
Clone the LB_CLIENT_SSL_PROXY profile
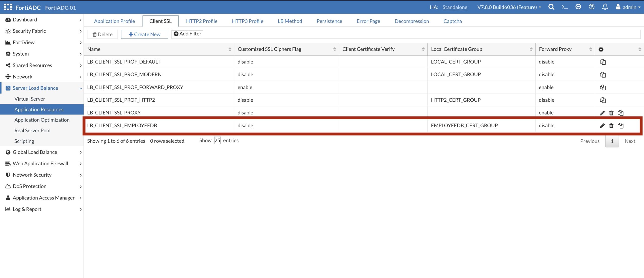point(621,113)
